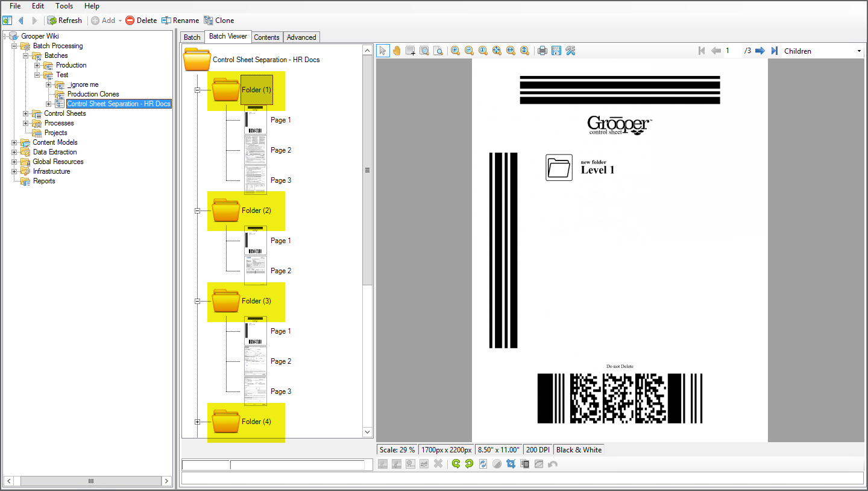This screenshot has height=491, width=868.
Task: Collapse the Folder (1) tree node
Action: pos(197,90)
